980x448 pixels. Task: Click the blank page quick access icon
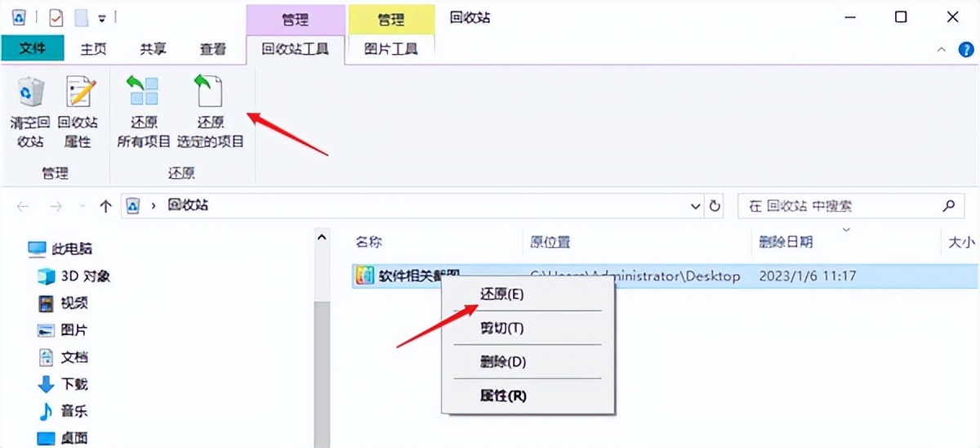coord(81,16)
